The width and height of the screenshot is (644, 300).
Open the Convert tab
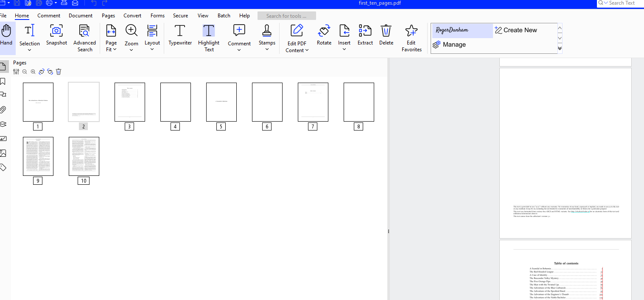click(132, 16)
